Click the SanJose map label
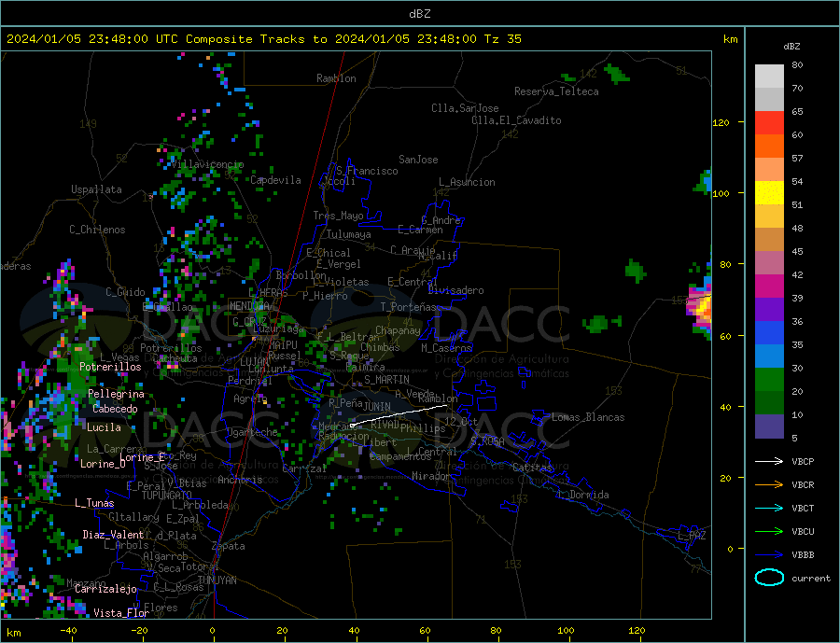This screenshot has height=643, width=840. (x=418, y=160)
